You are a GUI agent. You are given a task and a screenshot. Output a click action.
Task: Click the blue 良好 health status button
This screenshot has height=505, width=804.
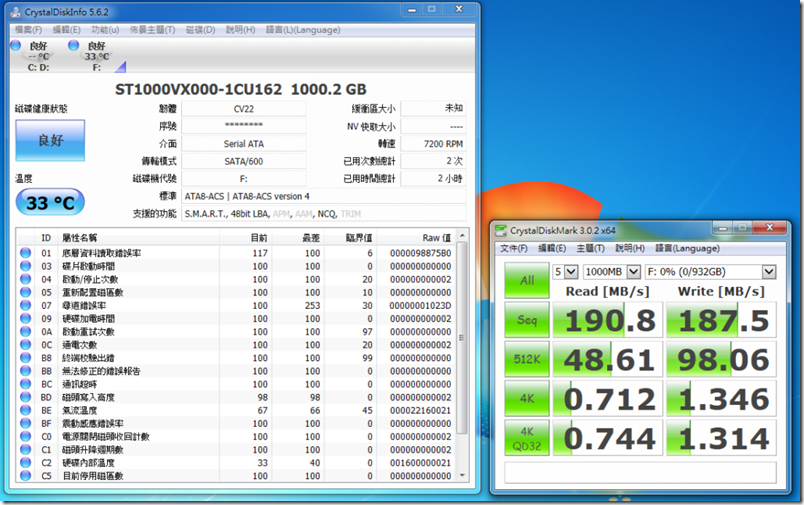[50, 140]
